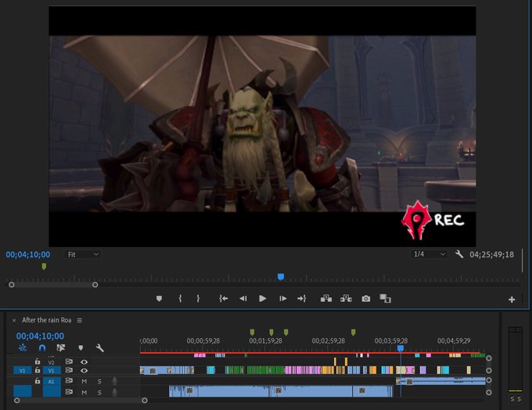
Task: Open Comparison View in the program monitor
Action: click(385, 299)
